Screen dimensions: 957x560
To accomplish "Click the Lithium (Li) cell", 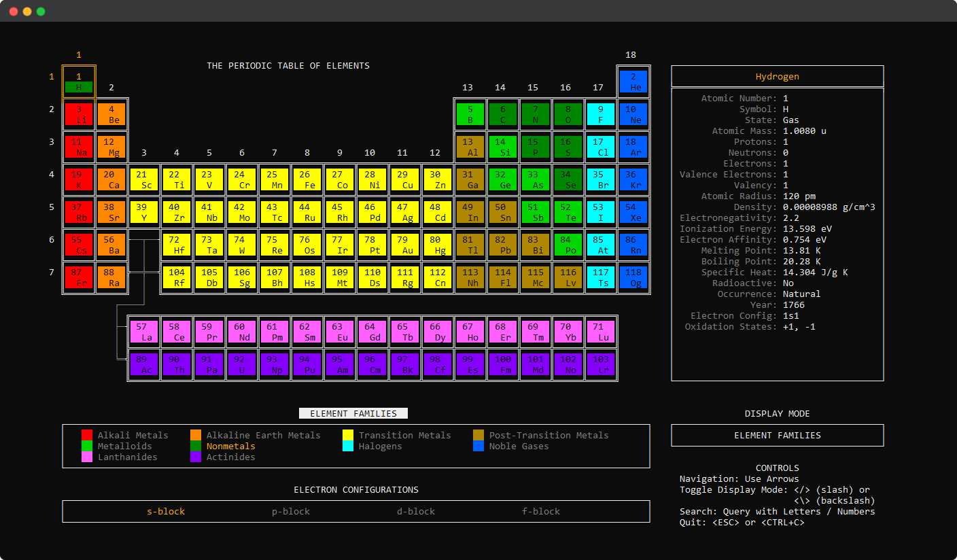I will click(79, 114).
